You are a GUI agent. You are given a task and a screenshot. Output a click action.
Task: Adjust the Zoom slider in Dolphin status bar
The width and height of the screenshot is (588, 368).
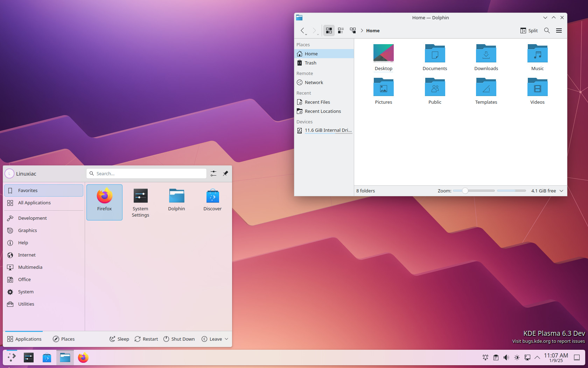(x=474, y=191)
